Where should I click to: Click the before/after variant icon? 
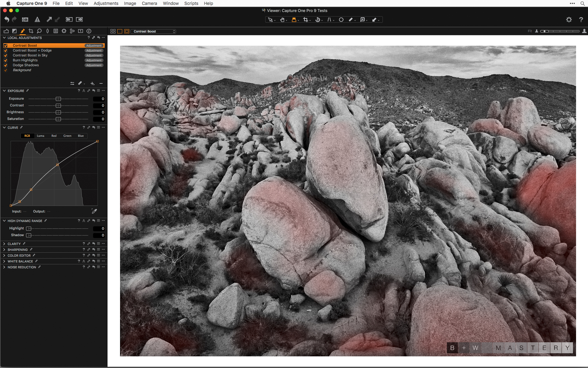pyautogui.click(x=25, y=20)
